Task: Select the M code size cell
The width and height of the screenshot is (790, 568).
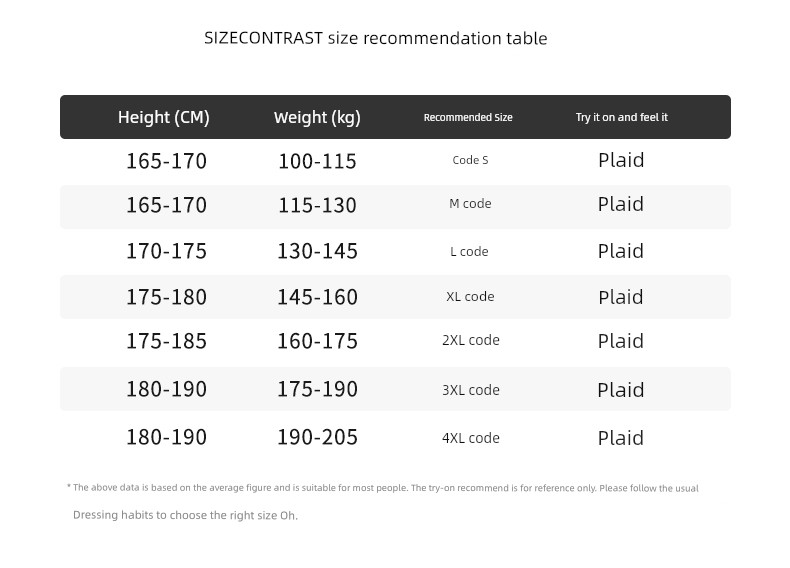Action: [x=470, y=204]
